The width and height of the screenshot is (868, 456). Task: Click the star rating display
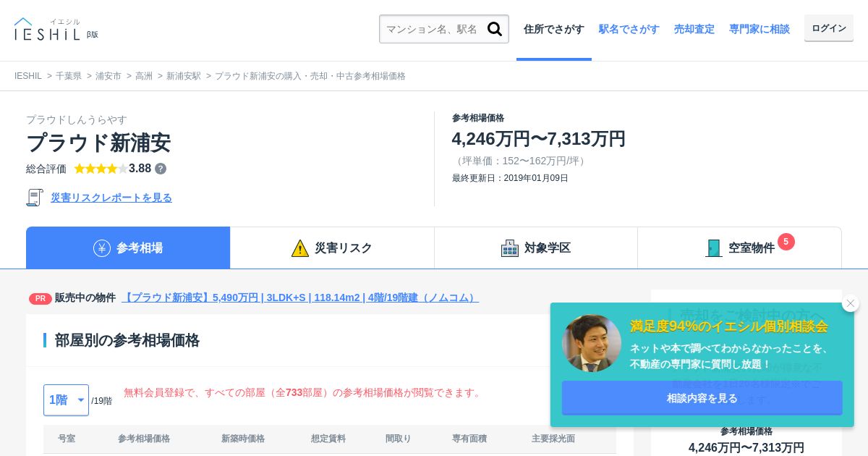(x=101, y=169)
